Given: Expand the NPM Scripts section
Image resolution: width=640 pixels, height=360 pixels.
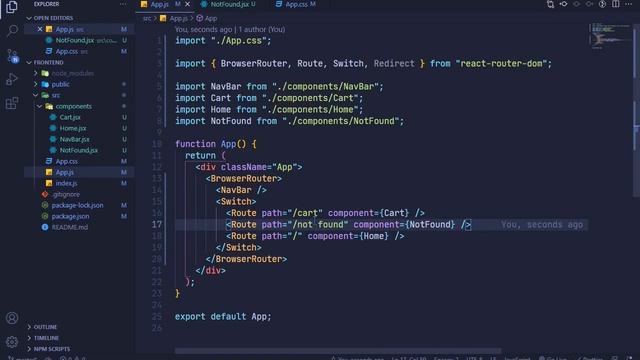Looking at the screenshot, I should click(x=51, y=349).
